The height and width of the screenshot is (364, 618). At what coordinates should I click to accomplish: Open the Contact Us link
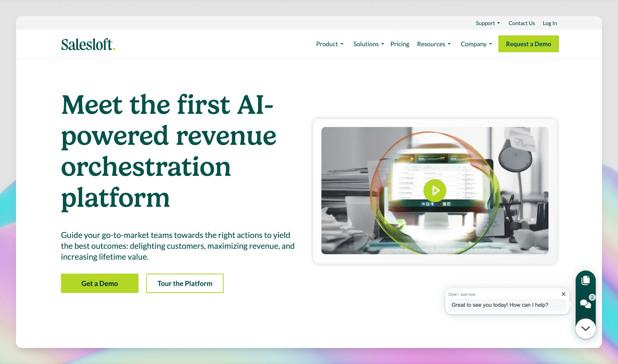pyautogui.click(x=521, y=23)
